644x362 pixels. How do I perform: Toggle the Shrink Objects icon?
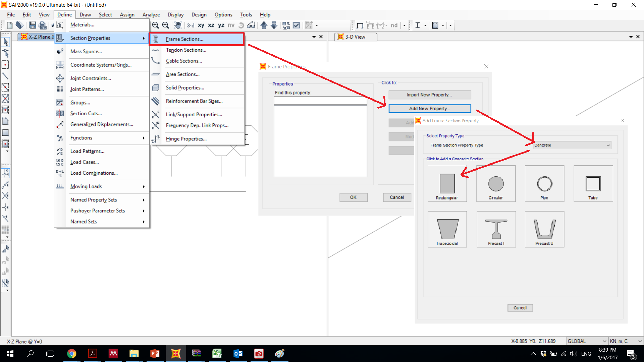point(286,25)
